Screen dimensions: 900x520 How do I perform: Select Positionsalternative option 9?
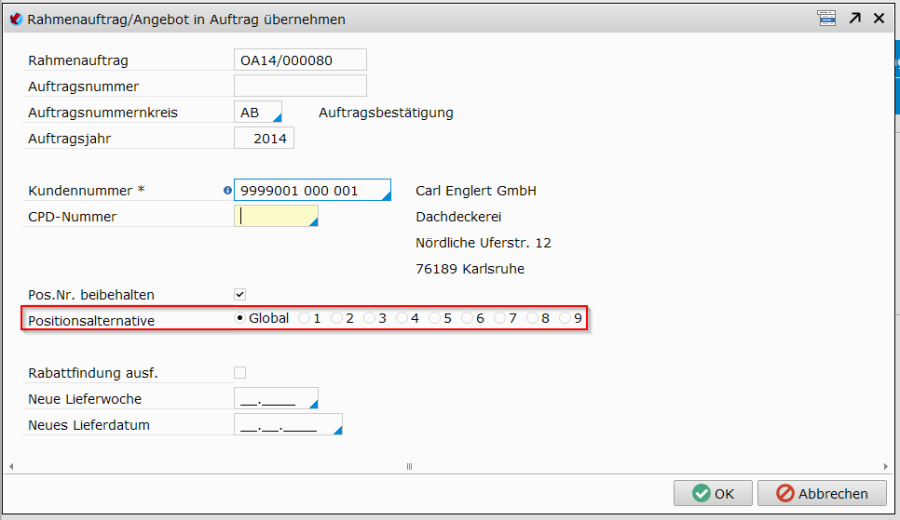565,318
